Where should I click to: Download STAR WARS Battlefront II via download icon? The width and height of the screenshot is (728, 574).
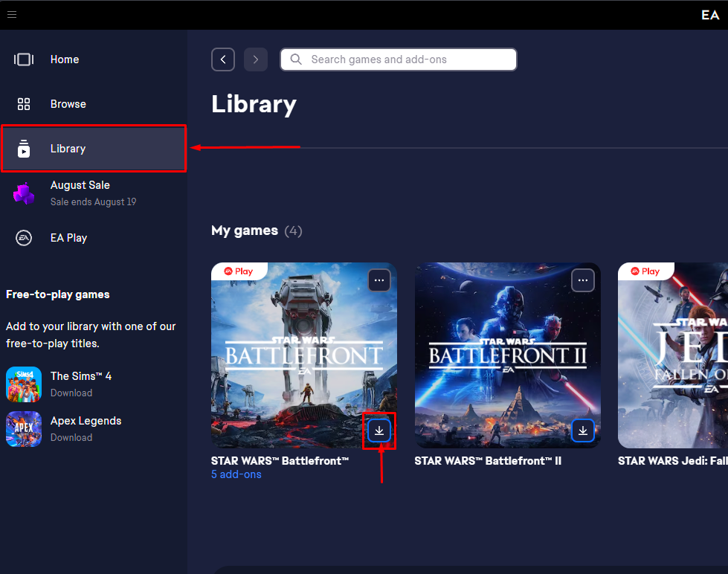583,430
